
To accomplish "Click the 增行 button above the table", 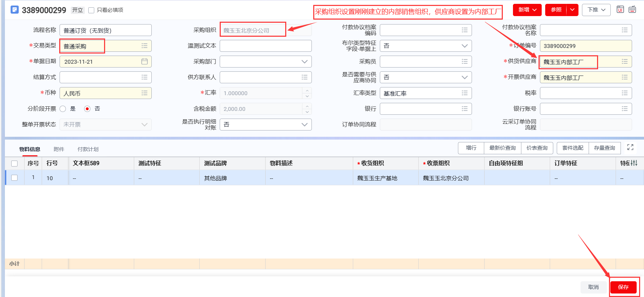I will (x=471, y=148).
